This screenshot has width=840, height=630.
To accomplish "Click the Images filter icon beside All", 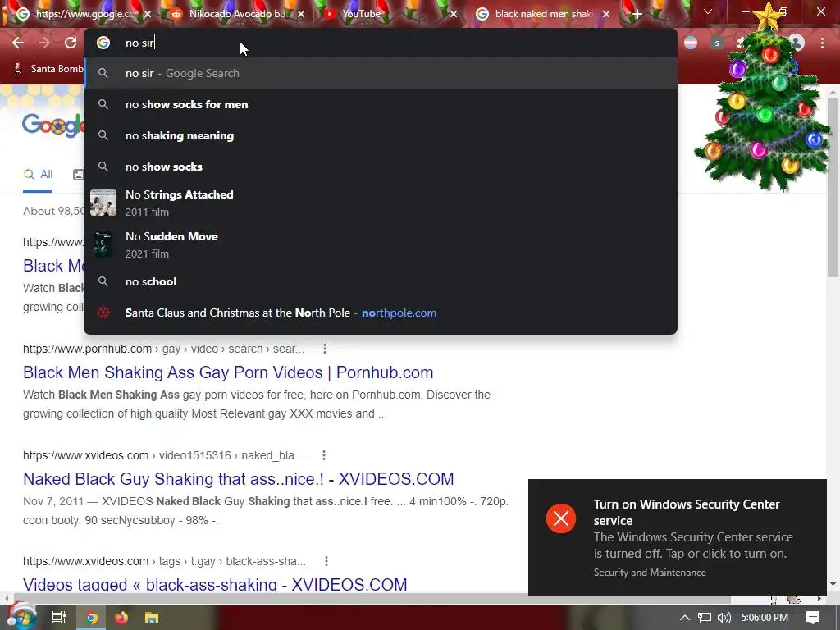I will pos(78,174).
